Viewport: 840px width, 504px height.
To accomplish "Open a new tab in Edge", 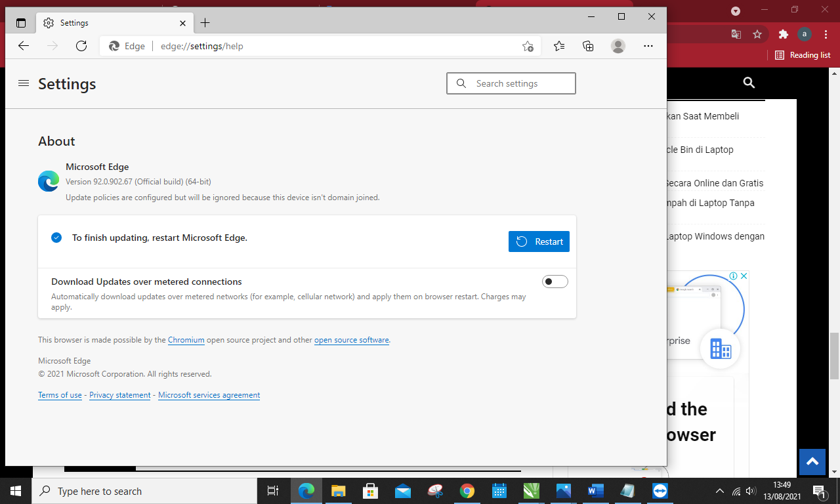I will pyautogui.click(x=205, y=23).
